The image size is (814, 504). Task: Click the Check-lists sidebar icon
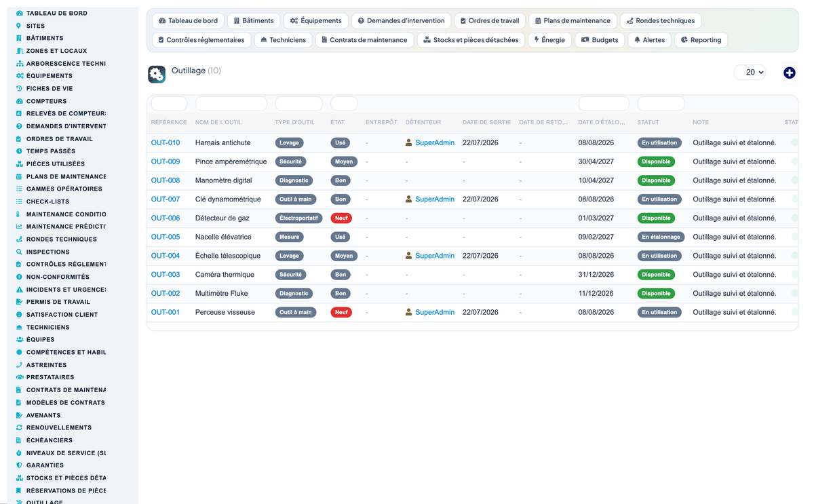coord(19,201)
